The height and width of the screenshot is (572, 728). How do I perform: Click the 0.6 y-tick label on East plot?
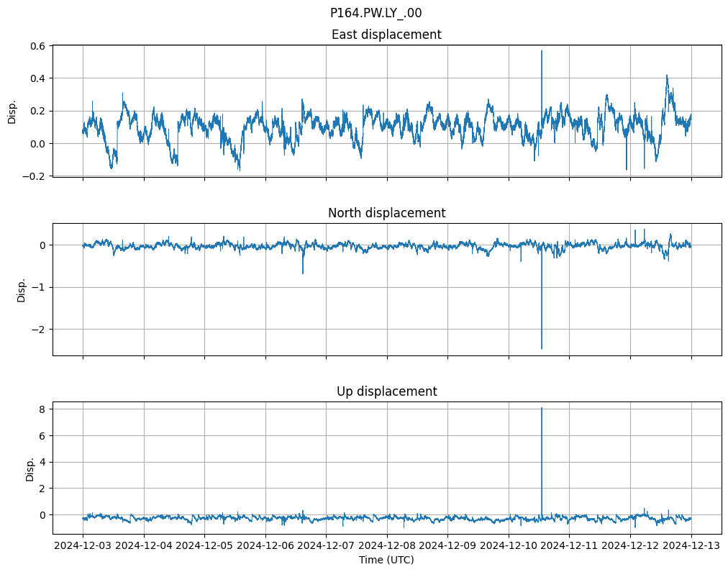pyautogui.click(x=37, y=45)
